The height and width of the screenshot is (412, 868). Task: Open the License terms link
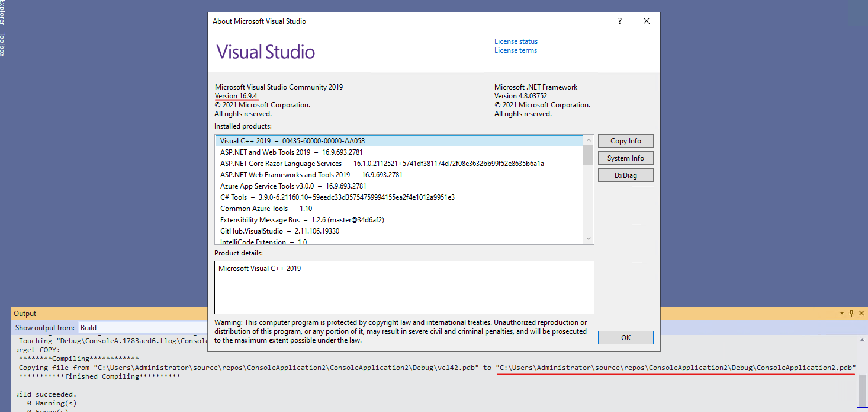[516, 50]
